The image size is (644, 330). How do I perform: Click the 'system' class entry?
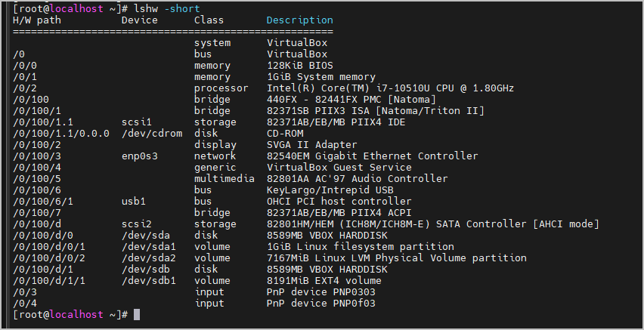[212, 43]
